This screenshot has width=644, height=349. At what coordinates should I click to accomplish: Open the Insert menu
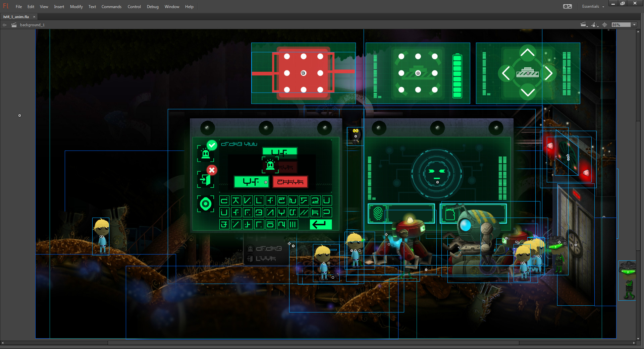point(59,7)
